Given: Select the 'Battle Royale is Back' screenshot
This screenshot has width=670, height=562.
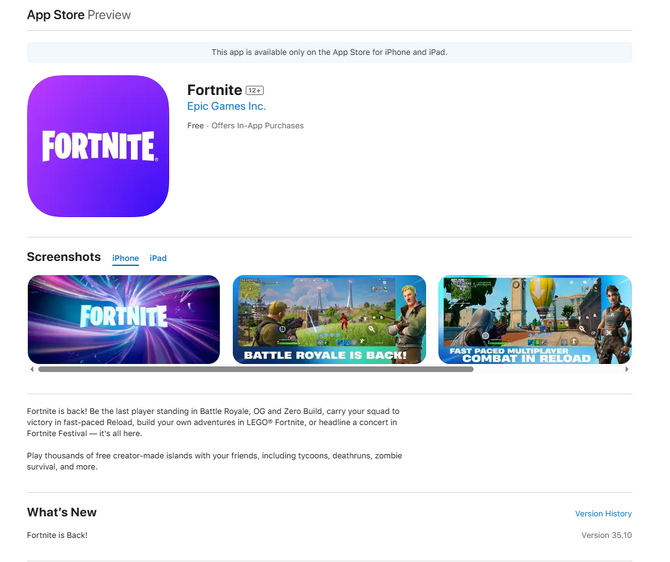Looking at the screenshot, I should point(329,319).
